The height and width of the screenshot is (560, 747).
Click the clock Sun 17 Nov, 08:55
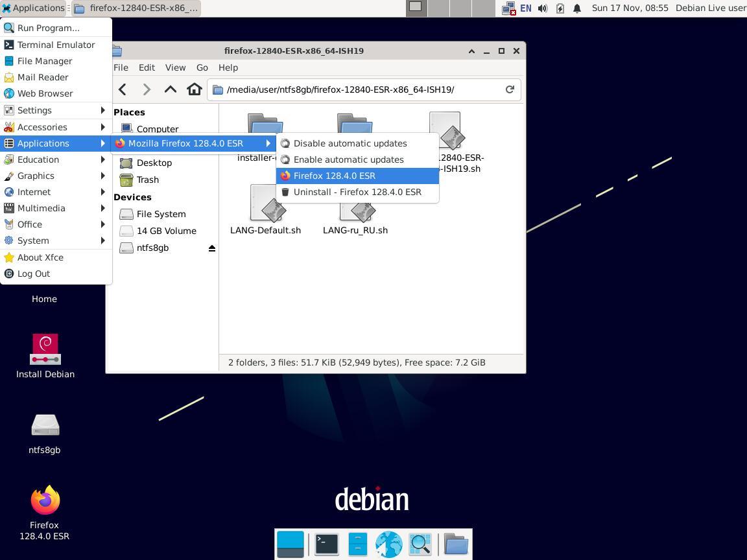(x=630, y=8)
